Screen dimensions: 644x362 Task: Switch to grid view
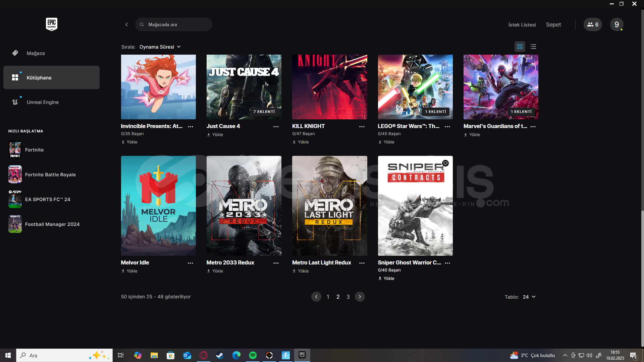coord(520,47)
